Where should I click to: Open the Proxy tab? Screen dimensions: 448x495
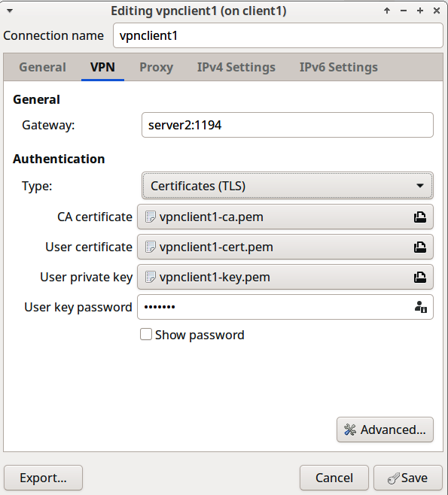click(157, 67)
